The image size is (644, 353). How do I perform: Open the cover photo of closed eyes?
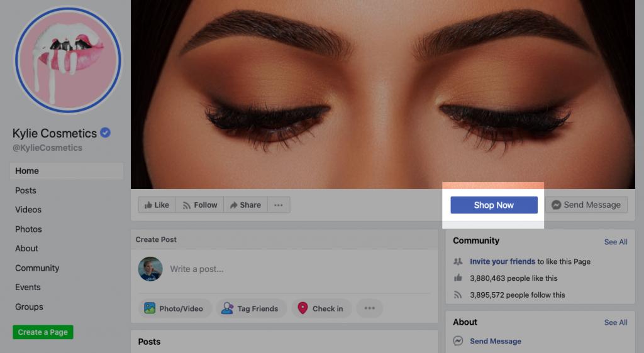point(383,94)
